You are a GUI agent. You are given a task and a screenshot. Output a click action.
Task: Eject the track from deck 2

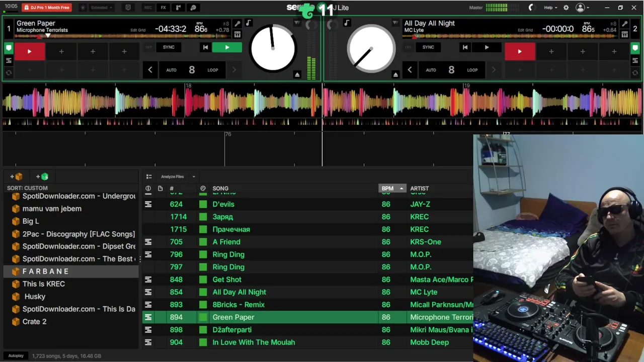395,74
